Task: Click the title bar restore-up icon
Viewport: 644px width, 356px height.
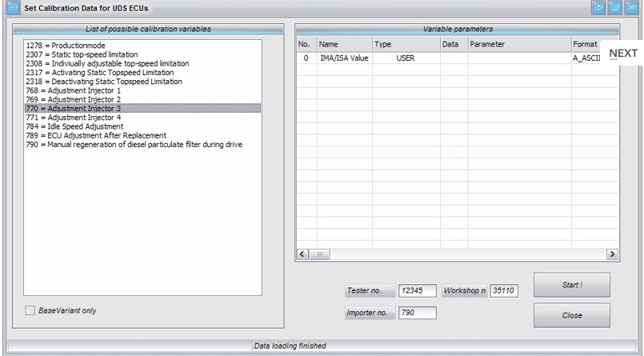Action: (x=598, y=8)
